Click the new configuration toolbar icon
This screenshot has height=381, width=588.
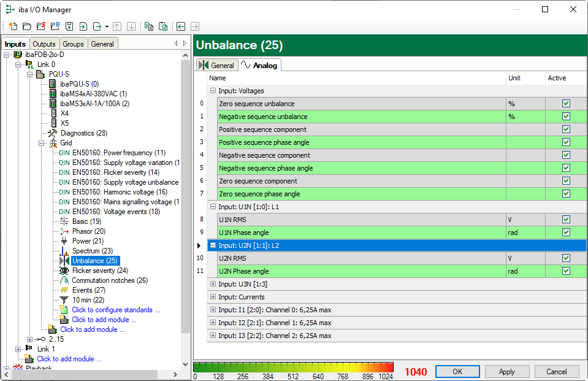(12, 26)
